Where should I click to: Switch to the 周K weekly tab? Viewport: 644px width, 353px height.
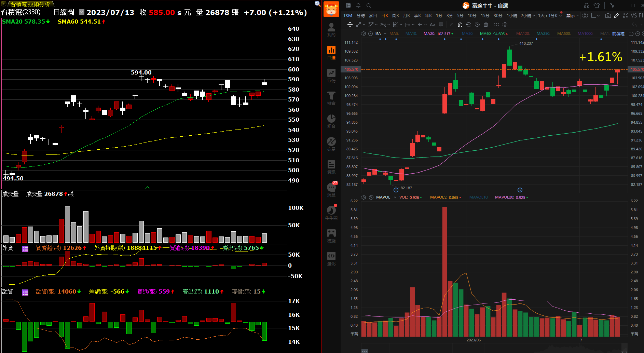pyautogui.click(x=396, y=16)
